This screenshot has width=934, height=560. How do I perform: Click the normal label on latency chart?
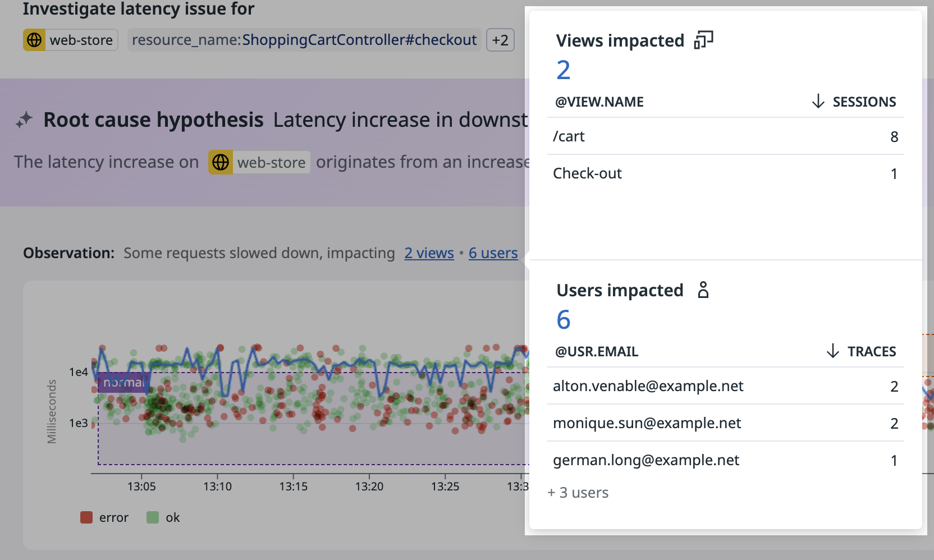coord(123,382)
